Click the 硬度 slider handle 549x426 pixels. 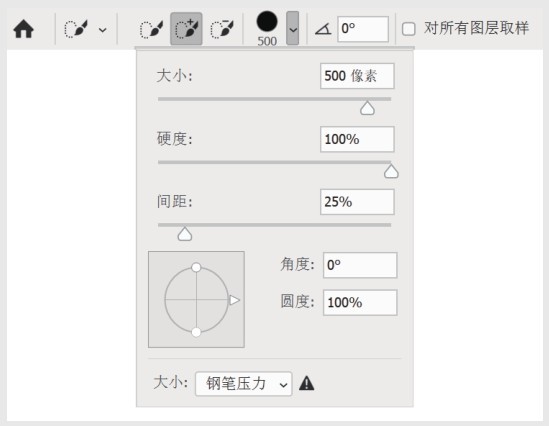pos(391,172)
